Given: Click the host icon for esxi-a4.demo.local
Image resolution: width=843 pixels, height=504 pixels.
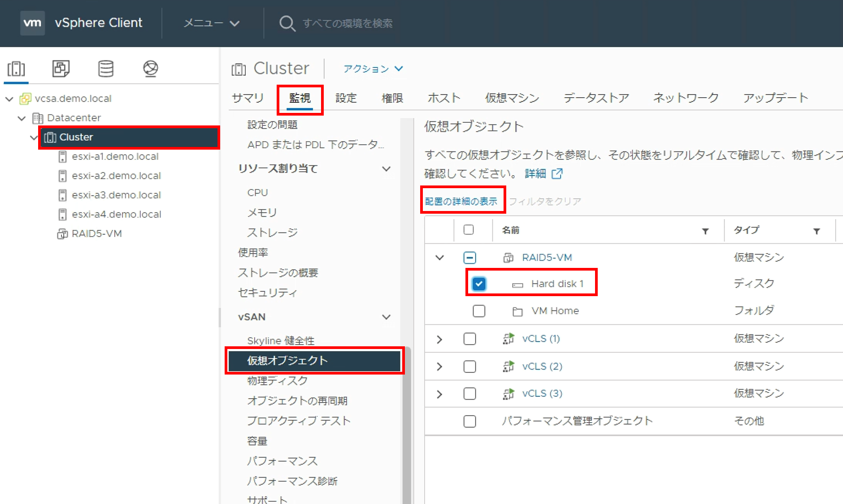Looking at the screenshot, I should point(63,214).
